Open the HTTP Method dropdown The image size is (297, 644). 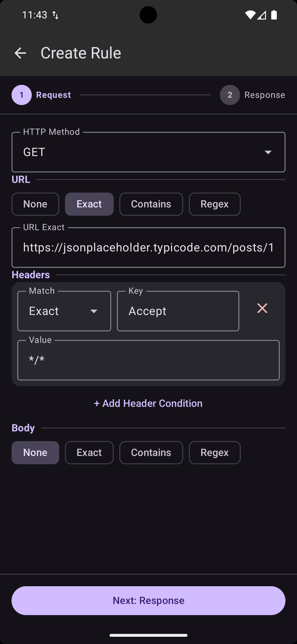(148, 152)
